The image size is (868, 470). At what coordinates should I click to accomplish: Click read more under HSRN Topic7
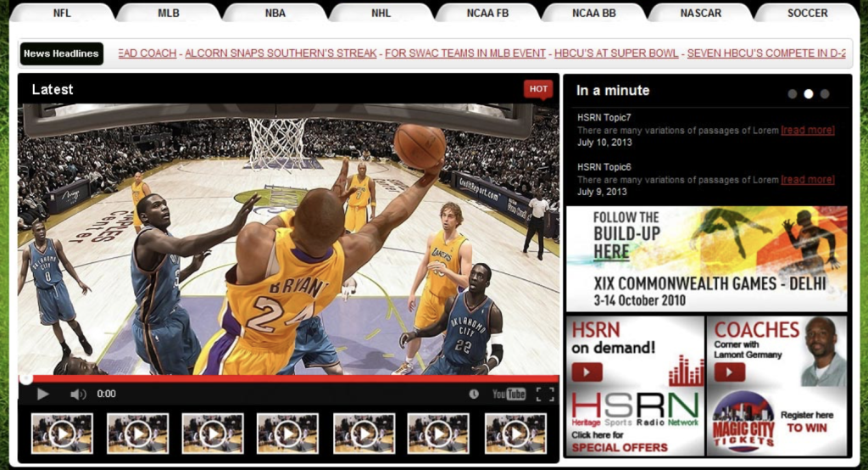coord(808,131)
